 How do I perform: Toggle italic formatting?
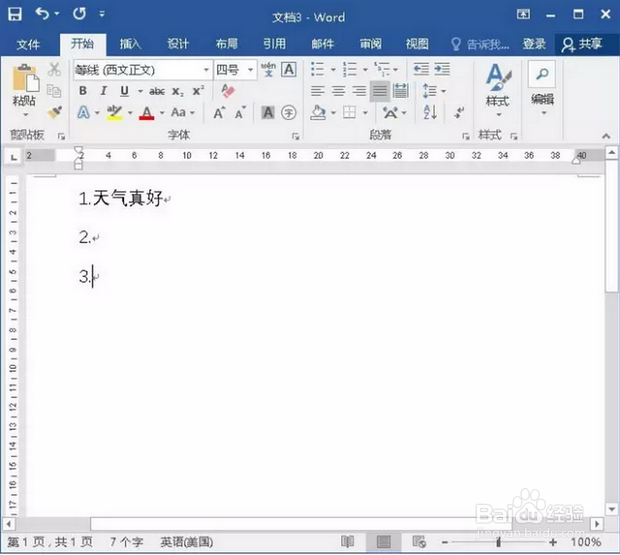pyautogui.click(x=104, y=91)
